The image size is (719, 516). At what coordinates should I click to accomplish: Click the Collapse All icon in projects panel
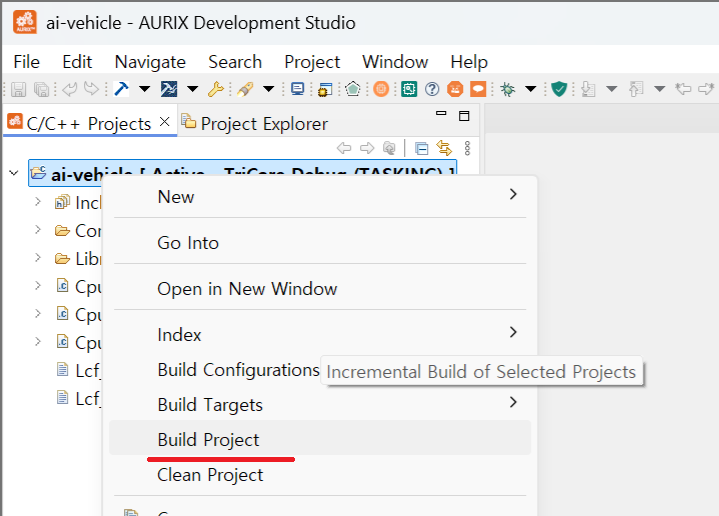click(x=422, y=148)
